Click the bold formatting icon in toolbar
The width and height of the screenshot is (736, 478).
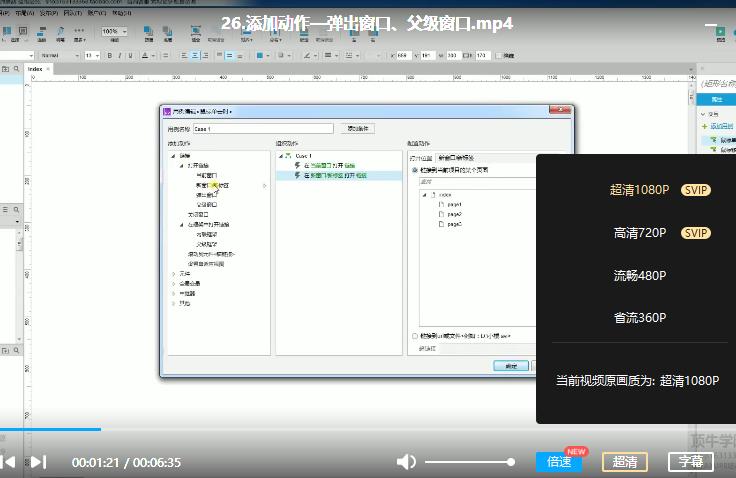pyautogui.click(x=108, y=55)
